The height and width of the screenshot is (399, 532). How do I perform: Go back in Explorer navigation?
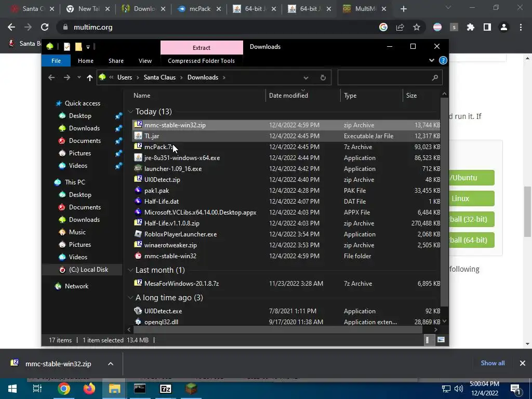pos(51,78)
